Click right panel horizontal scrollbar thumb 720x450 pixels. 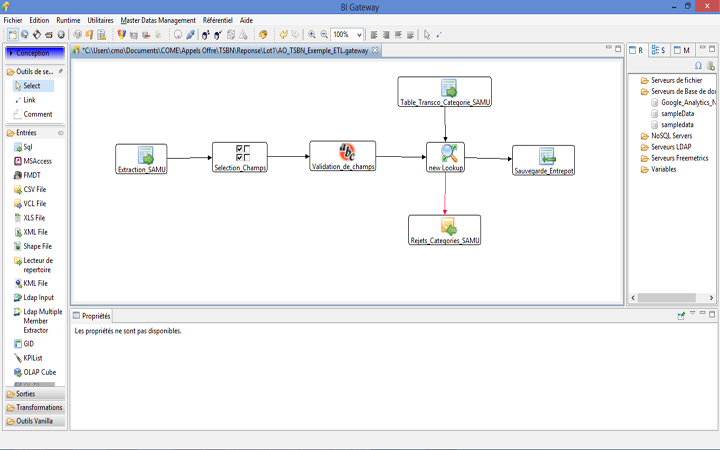[667, 298]
